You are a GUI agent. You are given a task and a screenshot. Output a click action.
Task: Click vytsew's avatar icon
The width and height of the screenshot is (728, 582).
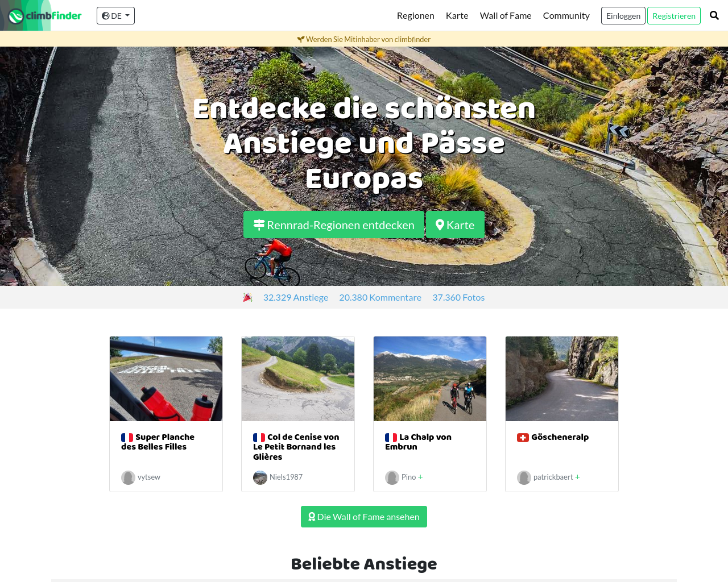click(128, 477)
